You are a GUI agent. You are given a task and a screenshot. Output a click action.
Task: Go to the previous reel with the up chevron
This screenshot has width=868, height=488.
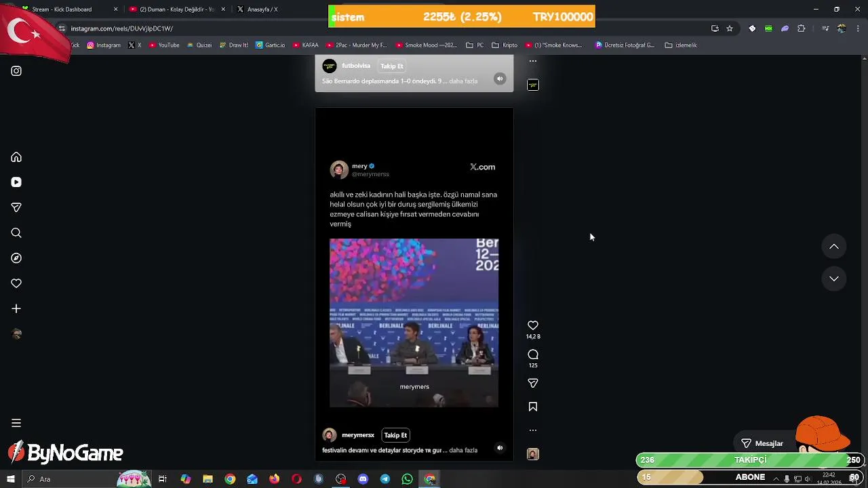(834, 247)
